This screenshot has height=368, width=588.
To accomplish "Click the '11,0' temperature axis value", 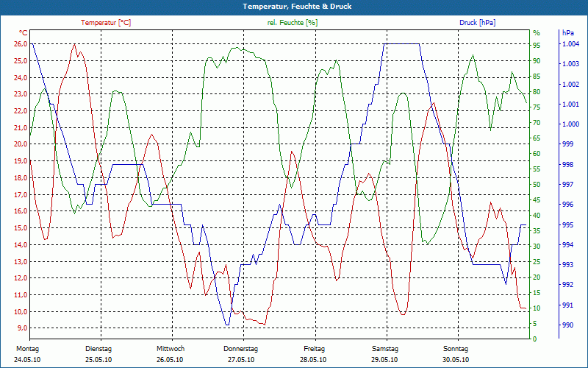I will coord(21,295).
